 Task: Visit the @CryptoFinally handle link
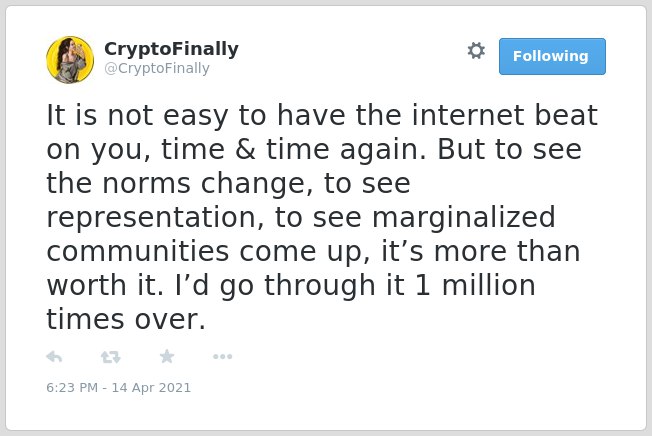coord(157,68)
